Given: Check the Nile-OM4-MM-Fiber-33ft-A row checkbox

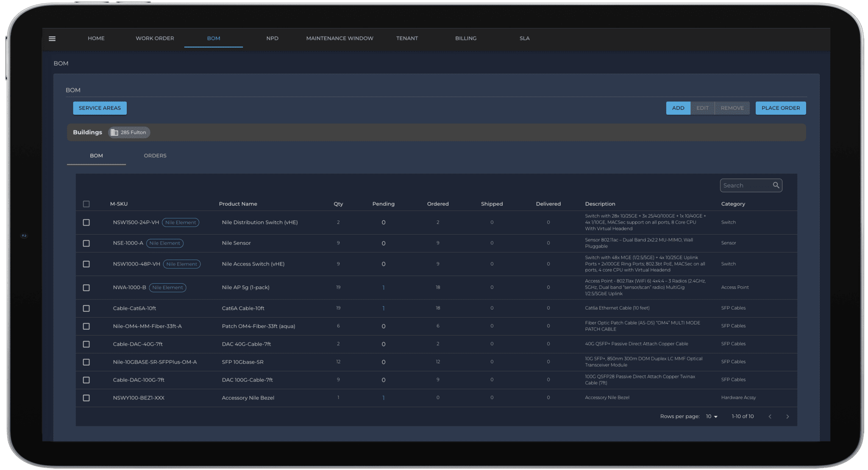Looking at the screenshot, I should 86,326.
